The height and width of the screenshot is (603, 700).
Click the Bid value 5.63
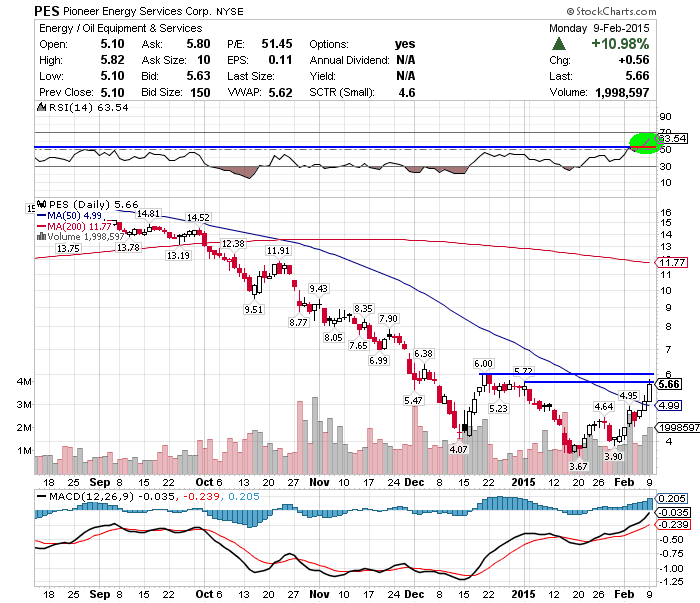click(x=198, y=76)
